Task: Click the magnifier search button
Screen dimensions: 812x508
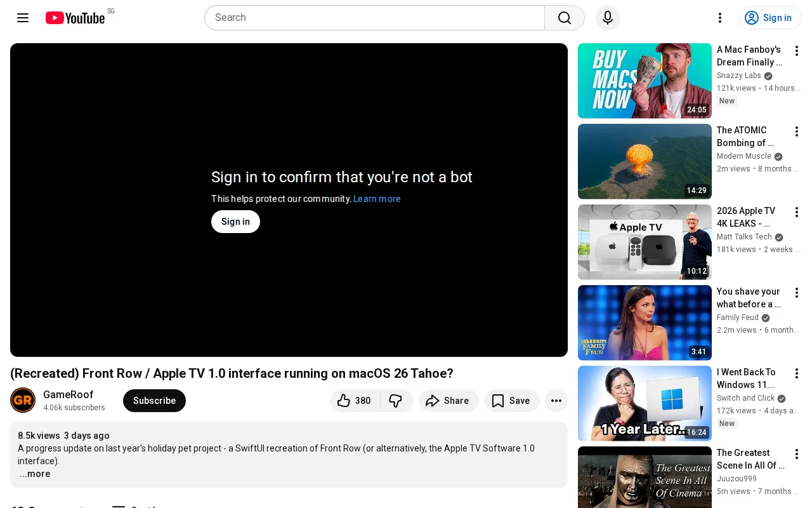Action: point(565,18)
